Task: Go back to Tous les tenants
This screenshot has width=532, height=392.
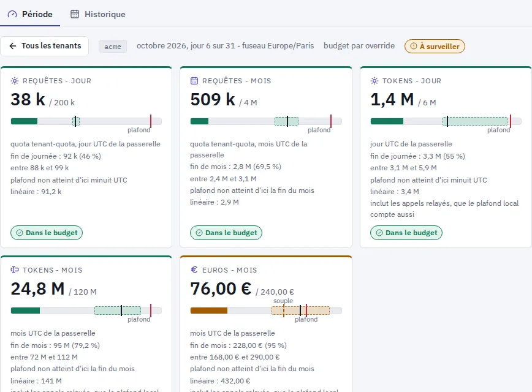Action: pyautogui.click(x=45, y=46)
